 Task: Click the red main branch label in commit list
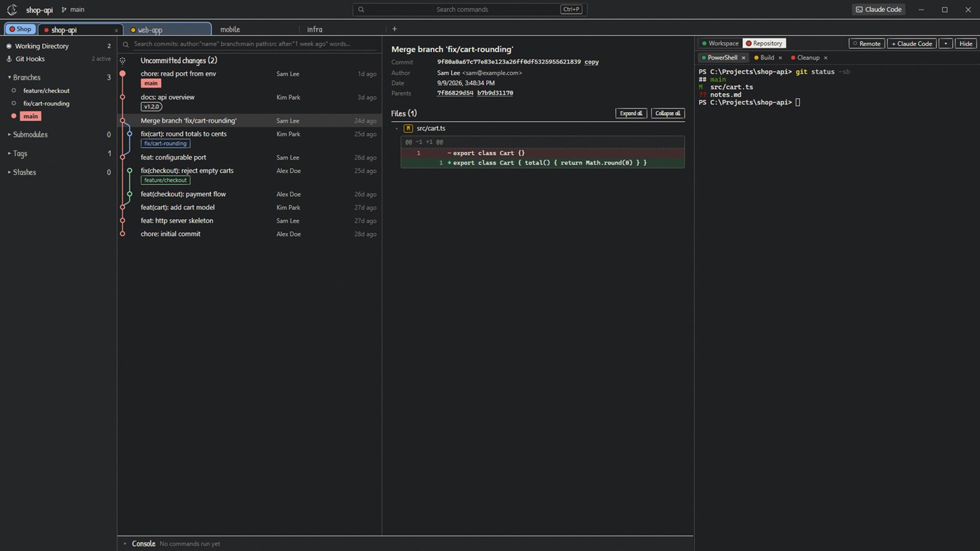pyautogui.click(x=151, y=83)
